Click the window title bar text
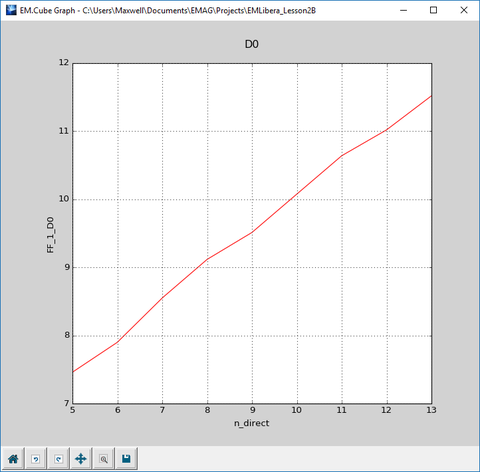480x472 pixels. [x=168, y=11]
